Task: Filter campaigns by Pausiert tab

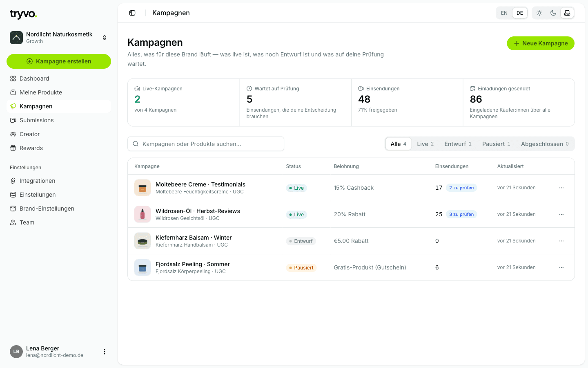Action: 496,144
